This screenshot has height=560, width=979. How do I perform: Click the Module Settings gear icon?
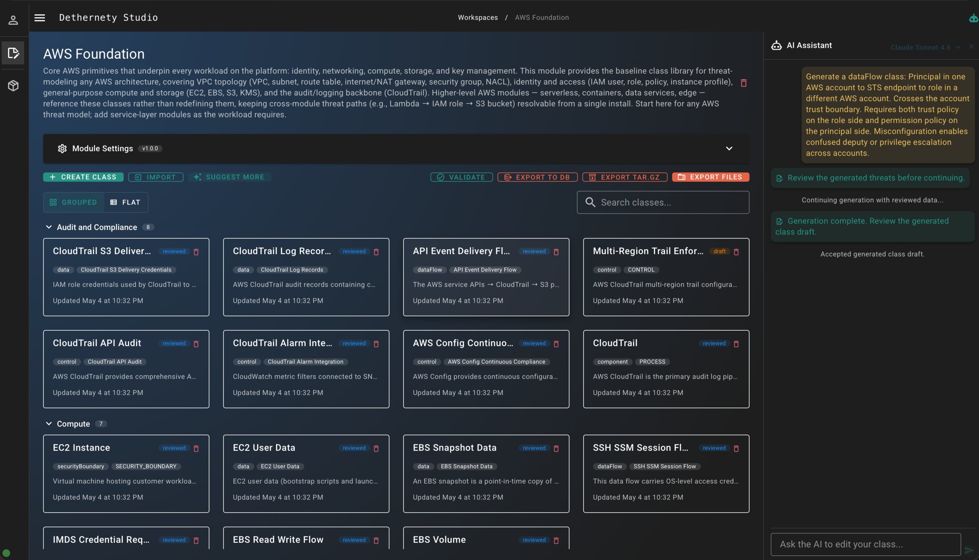[62, 148]
